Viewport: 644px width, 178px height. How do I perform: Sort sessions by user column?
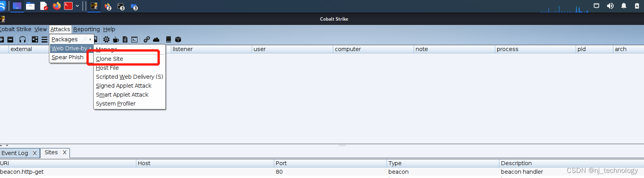pyautogui.click(x=292, y=49)
